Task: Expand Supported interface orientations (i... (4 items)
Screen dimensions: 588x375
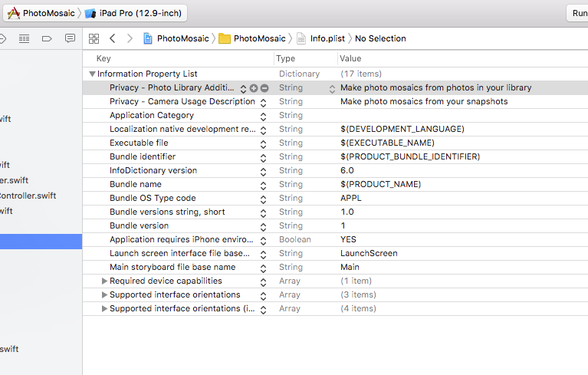Action: click(x=104, y=308)
